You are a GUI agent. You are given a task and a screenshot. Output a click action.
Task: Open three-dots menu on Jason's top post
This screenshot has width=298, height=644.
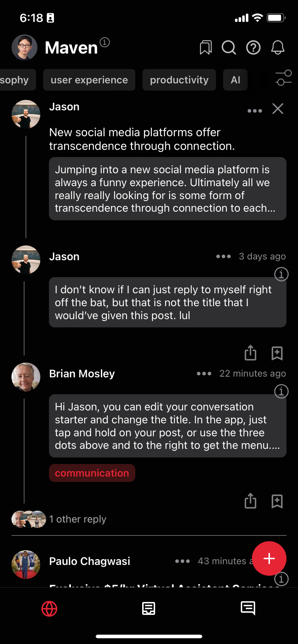tap(254, 111)
